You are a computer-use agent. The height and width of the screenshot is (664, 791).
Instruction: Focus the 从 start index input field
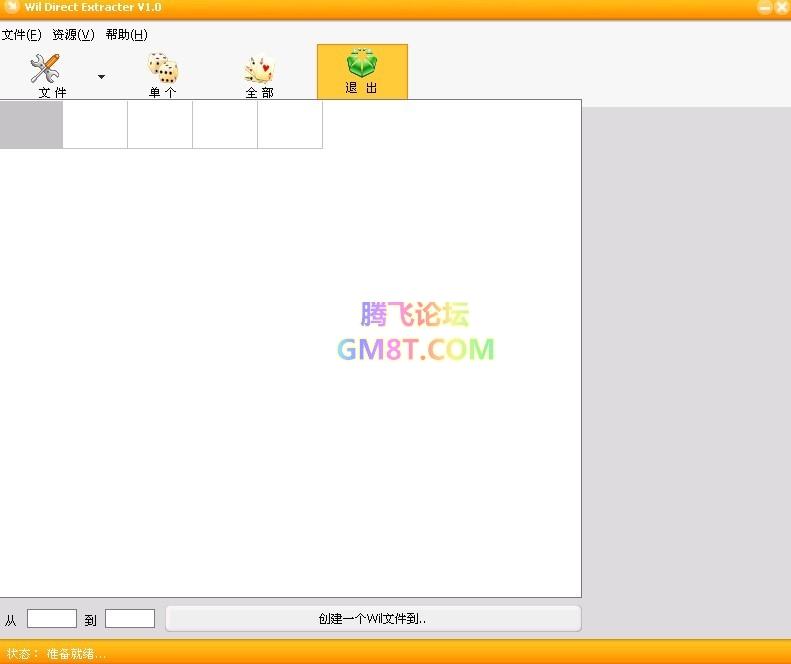point(52,619)
